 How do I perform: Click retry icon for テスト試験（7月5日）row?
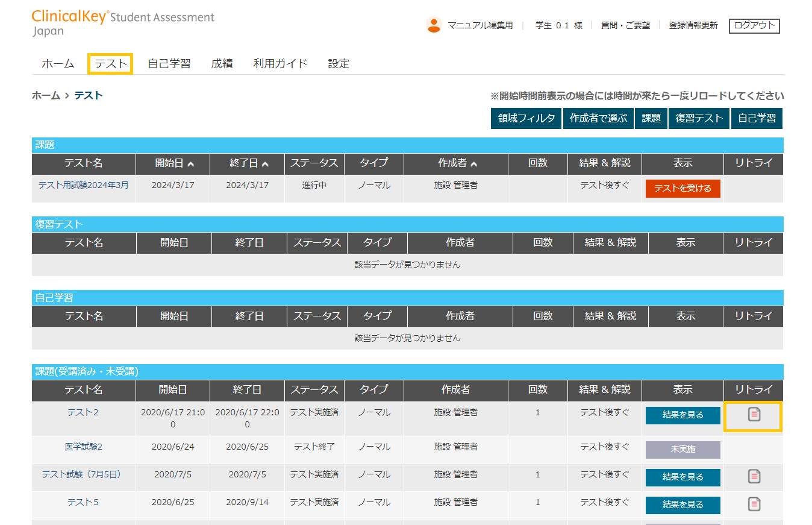[754, 476]
